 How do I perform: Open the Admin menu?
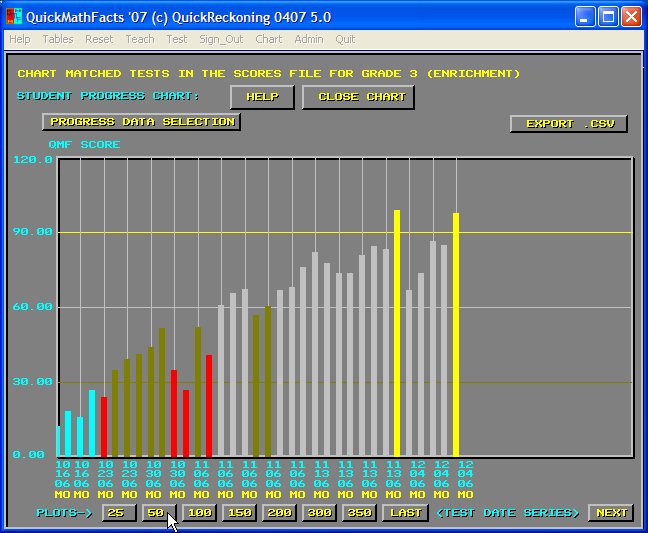click(309, 39)
